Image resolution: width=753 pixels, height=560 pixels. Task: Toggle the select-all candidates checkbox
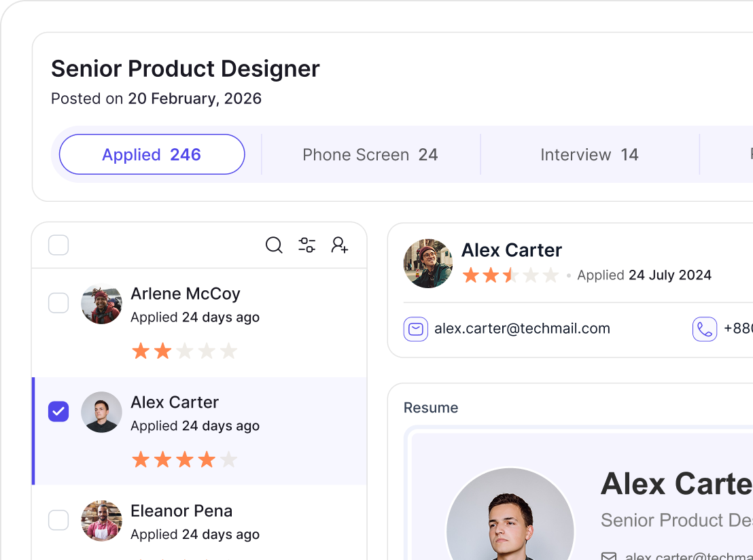pos(58,245)
